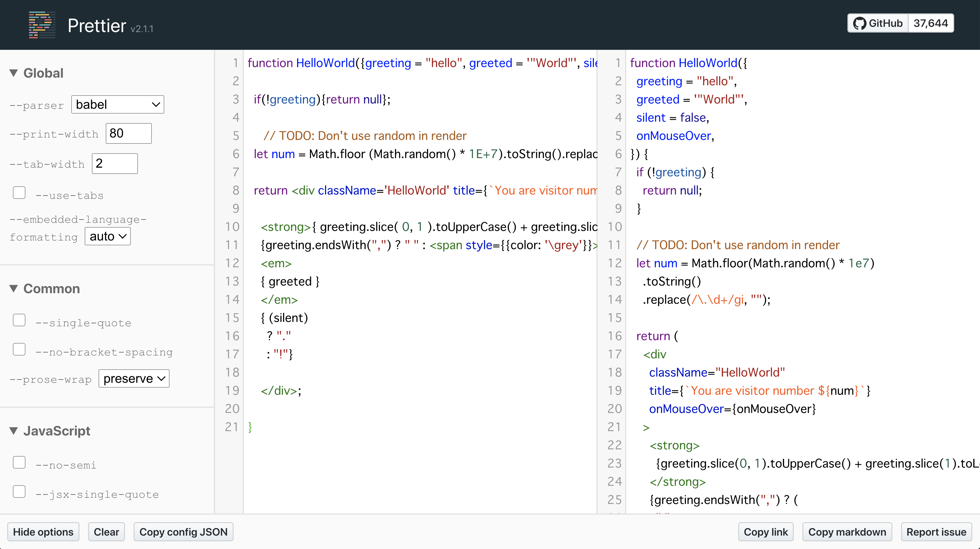Image resolution: width=980 pixels, height=549 pixels.
Task: Collapse the Global options section
Action: pyautogui.click(x=37, y=73)
